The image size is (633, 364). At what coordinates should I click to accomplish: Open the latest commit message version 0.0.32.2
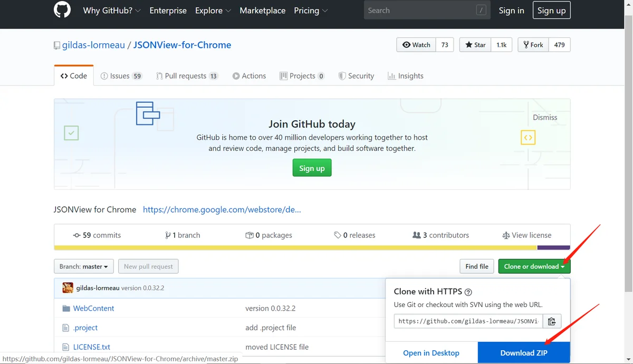(143, 288)
